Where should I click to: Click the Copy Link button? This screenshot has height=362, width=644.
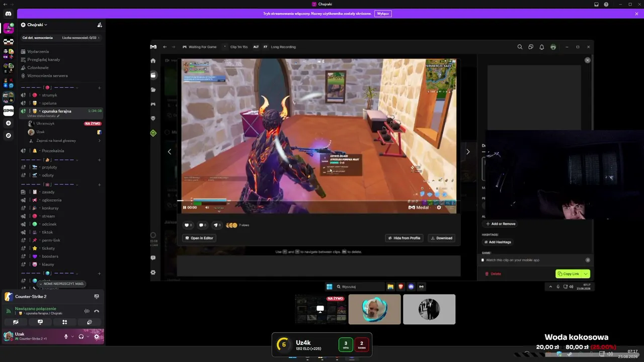click(569, 274)
